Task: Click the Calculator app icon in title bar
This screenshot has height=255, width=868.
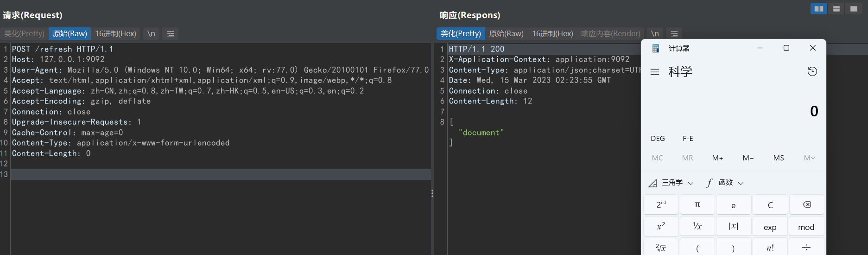Action: coord(655,48)
